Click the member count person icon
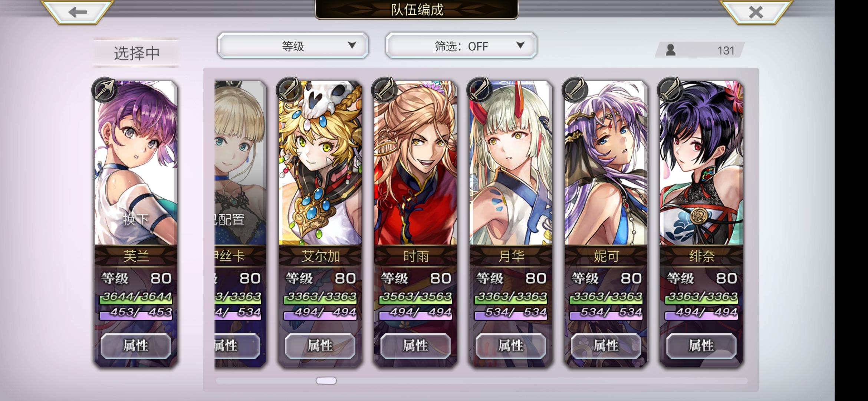The height and width of the screenshot is (401, 868). pos(670,50)
